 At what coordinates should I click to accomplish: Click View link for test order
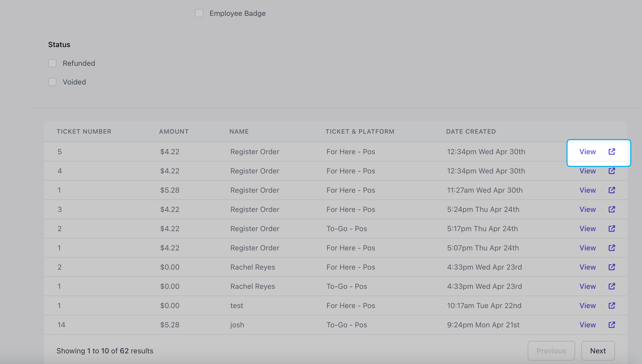coord(587,305)
